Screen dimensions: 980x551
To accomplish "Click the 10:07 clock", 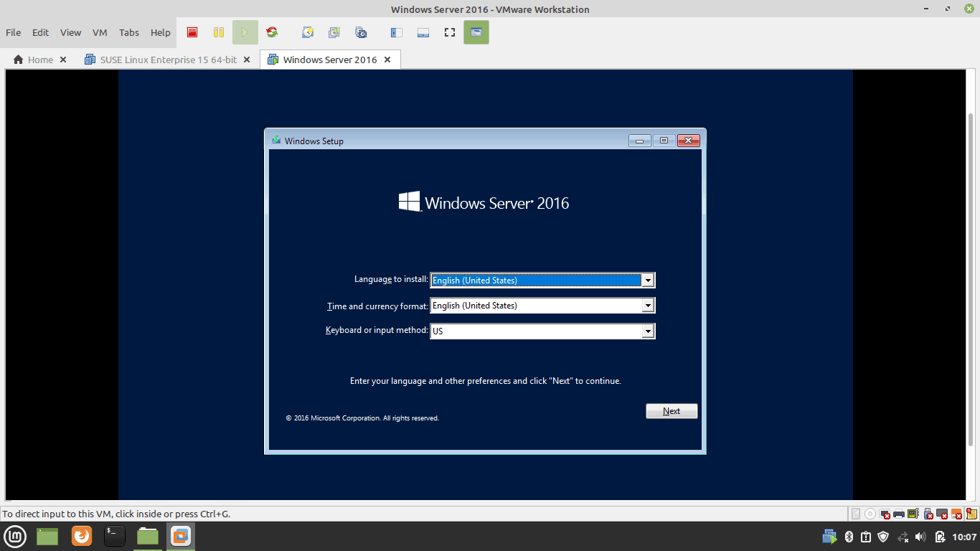I will pyautogui.click(x=964, y=537).
